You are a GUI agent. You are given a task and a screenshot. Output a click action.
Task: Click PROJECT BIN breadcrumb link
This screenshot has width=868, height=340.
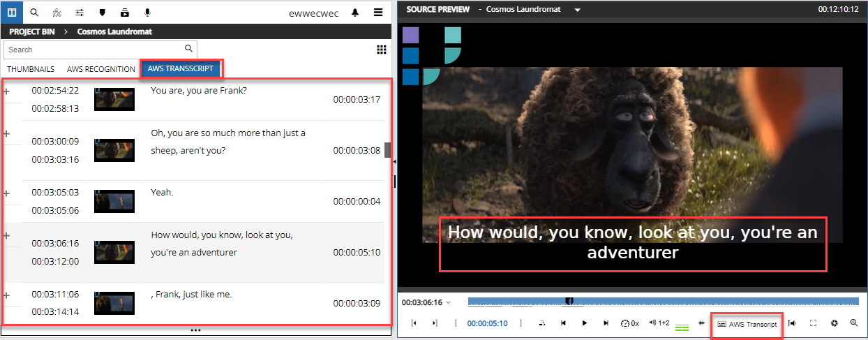(x=33, y=31)
